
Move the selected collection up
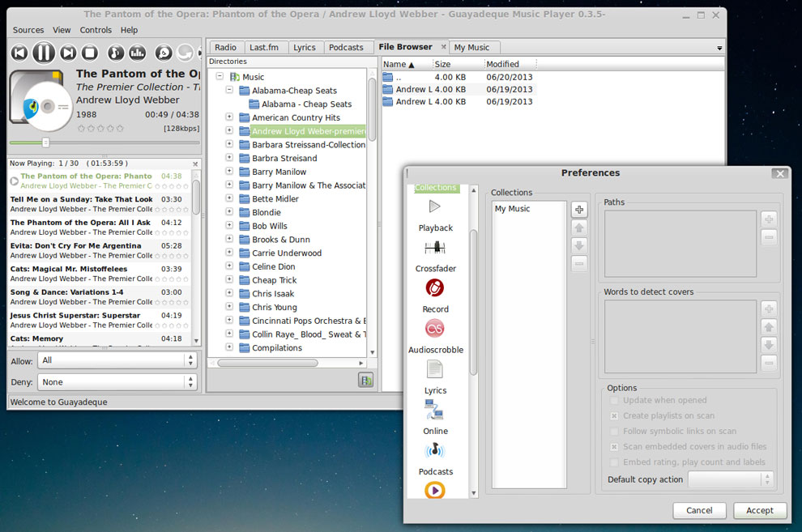(x=579, y=228)
